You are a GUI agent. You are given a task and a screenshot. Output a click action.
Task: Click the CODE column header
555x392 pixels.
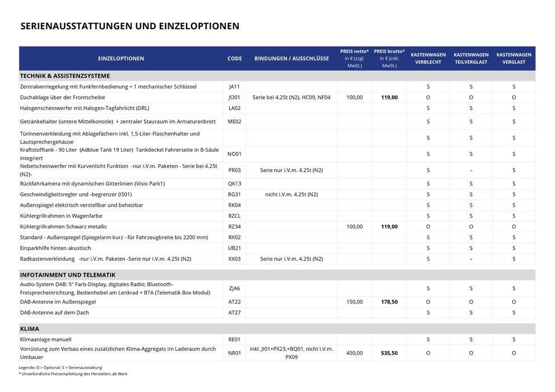click(x=234, y=59)
